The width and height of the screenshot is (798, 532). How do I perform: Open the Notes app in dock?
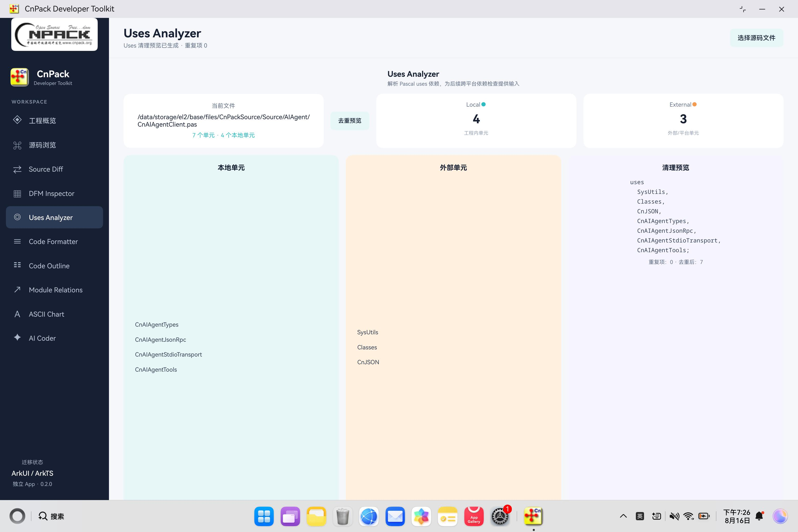click(448, 516)
